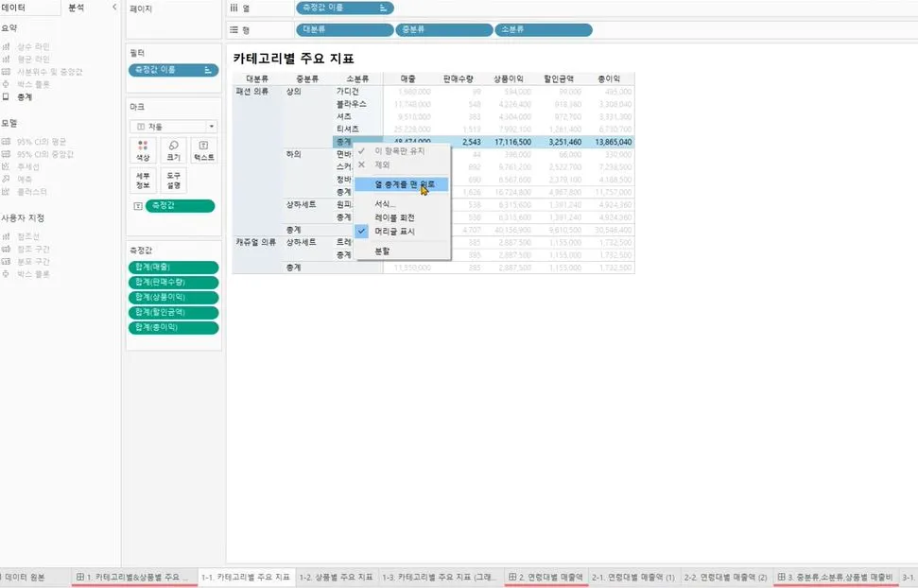Choose 분할 in the context menu
Image resolution: width=918 pixels, height=588 pixels.
pyautogui.click(x=402, y=251)
